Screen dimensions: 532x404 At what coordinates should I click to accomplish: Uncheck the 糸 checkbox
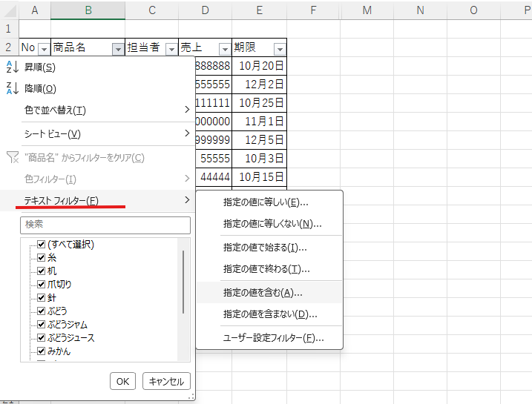coord(41,257)
